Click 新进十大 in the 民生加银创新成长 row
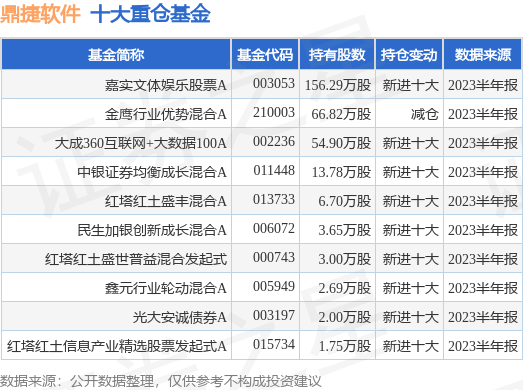The height and width of the screenshot is (390, 523). (x=411, y=230)
